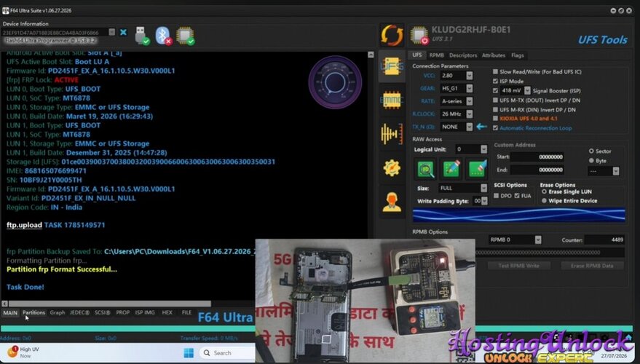Open the GEAR HS_G1 dropdown
This screenshot has width=640, height=364.
pos(470,88)
